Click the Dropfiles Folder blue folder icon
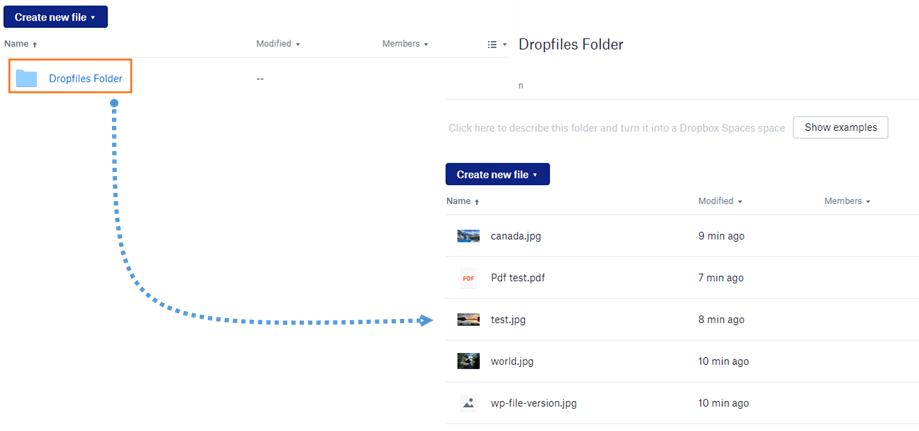919x431 pixels. pos(26,78)
